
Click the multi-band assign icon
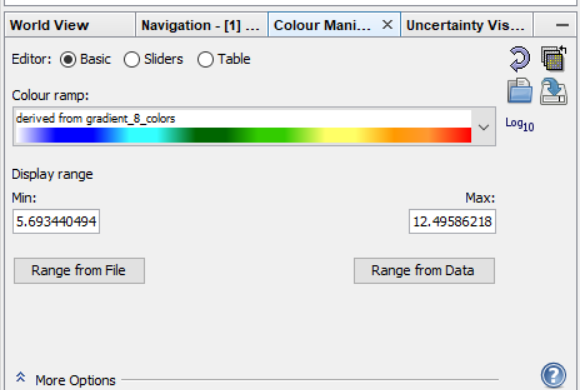point(554,58)
